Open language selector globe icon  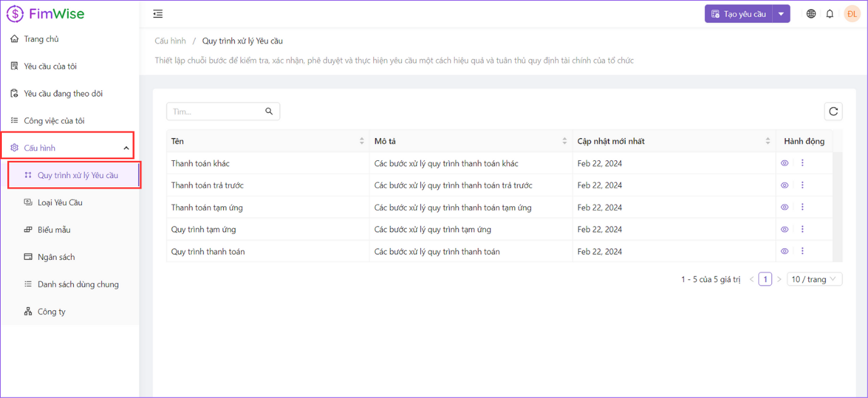pos(811,14)
